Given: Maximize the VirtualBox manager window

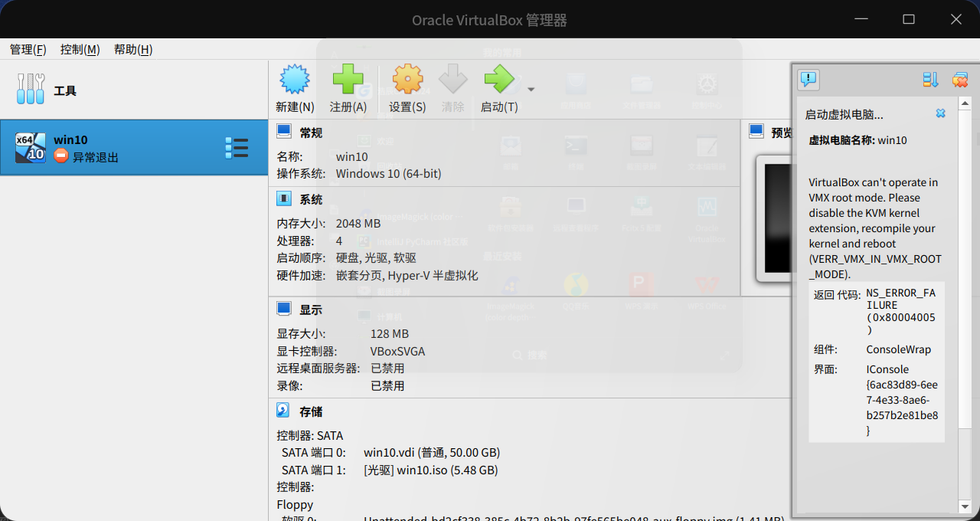Looking at the screenshot, I should [909, 19].
